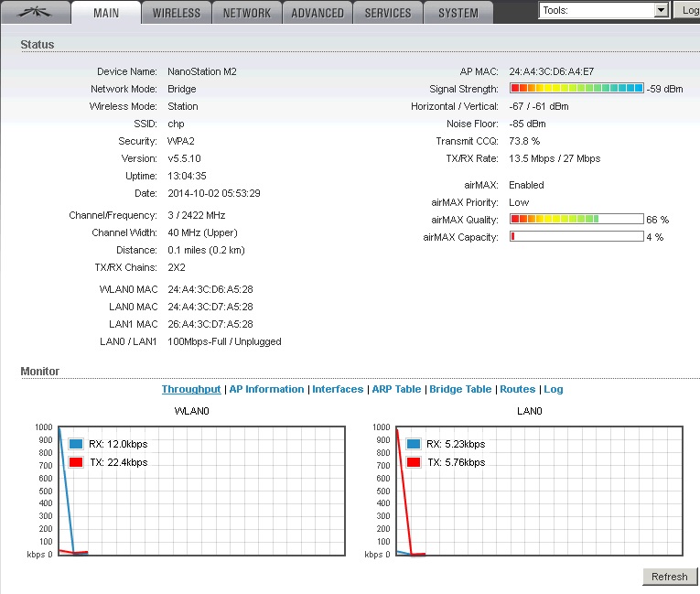The height and width of the screenshot is (594, 700).
Task: Click the Ubiquiti logo tab
Action: pos(36,13)
